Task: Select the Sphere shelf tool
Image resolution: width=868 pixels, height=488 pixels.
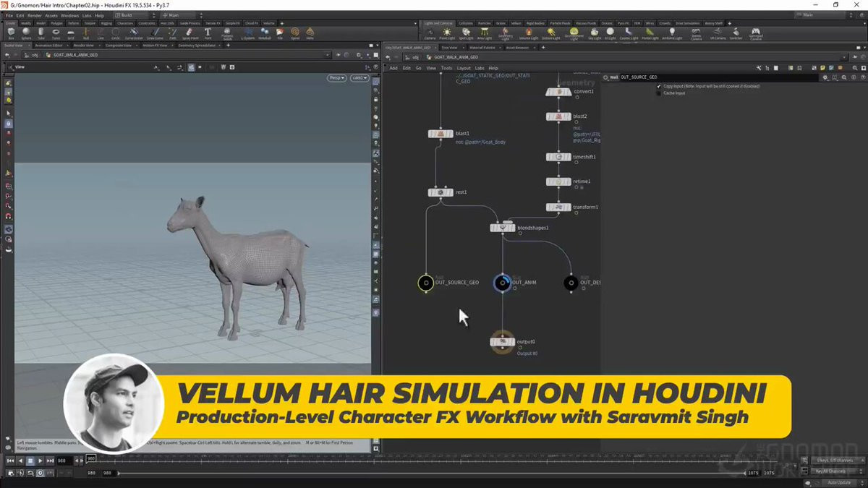Action: 26,33
